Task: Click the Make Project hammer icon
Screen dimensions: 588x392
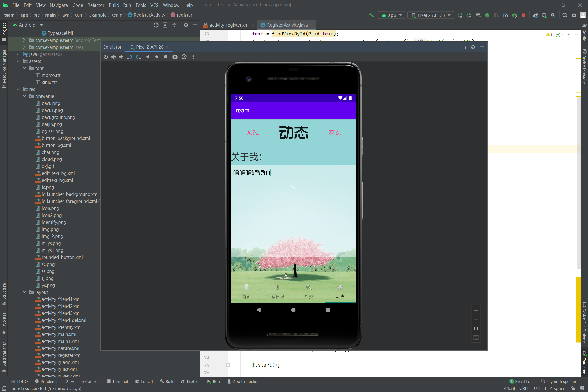Action: (x=371, y=15)
